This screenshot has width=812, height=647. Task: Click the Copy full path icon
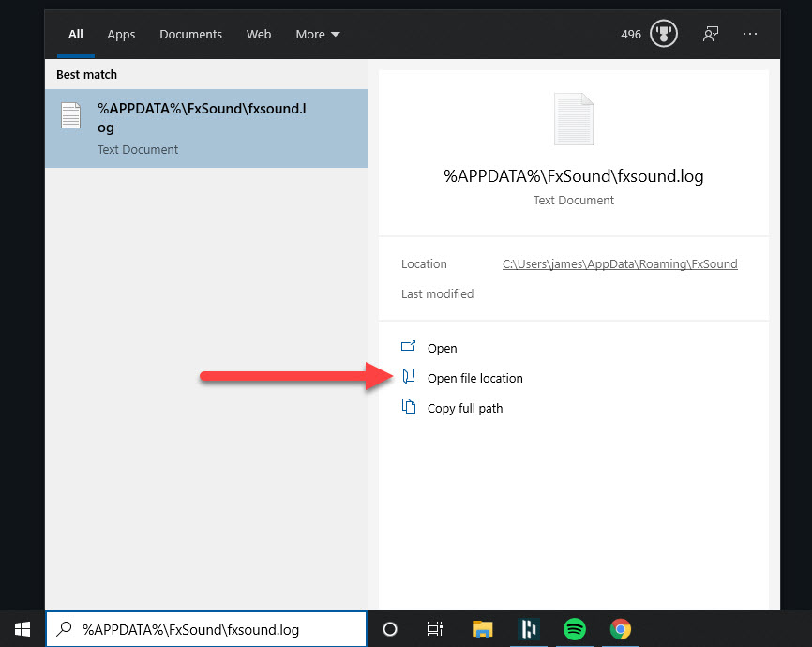coord(408,407)
